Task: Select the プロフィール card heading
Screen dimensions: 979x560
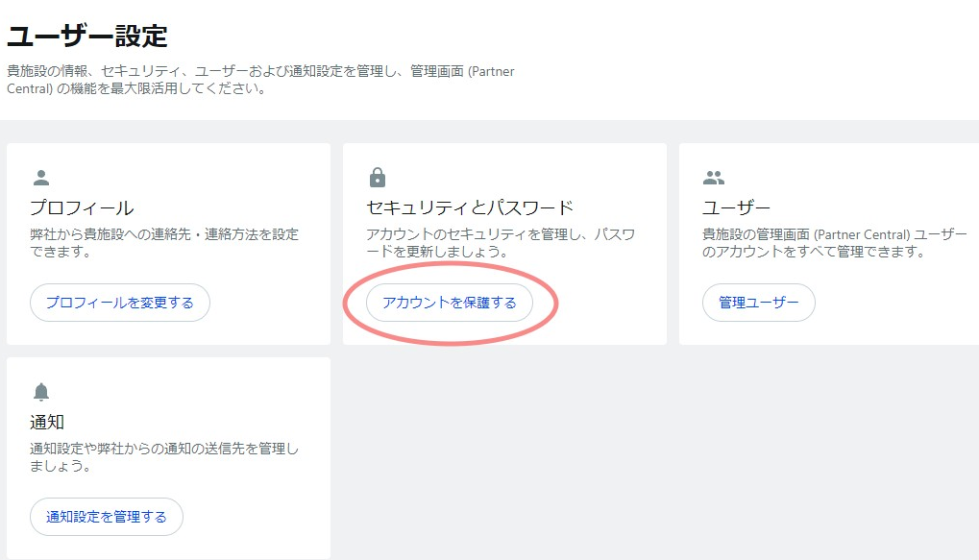Action: (x=82, y=207)
